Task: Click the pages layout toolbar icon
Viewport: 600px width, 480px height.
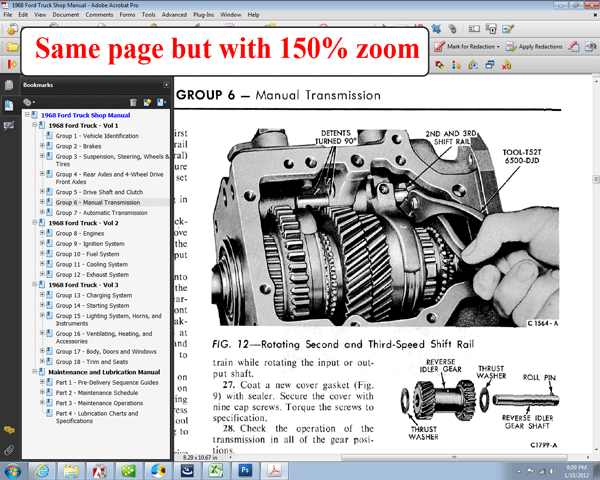Action: pyautogui.click(x=491, y=29)
